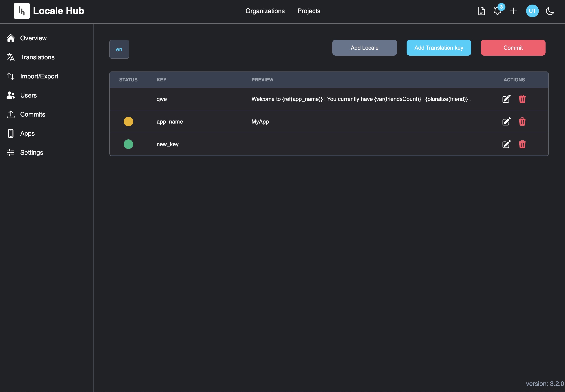
Task: Click the MyApp preview text
Action: point(260,122)
